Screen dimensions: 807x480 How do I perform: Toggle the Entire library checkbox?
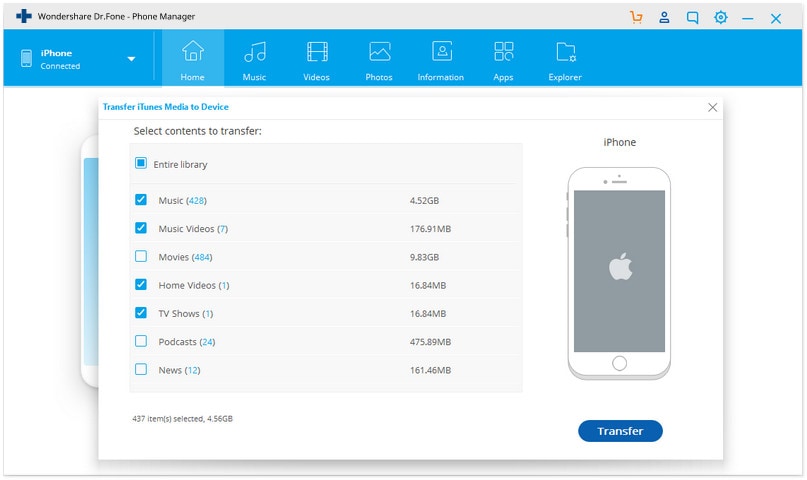[141, 163]
